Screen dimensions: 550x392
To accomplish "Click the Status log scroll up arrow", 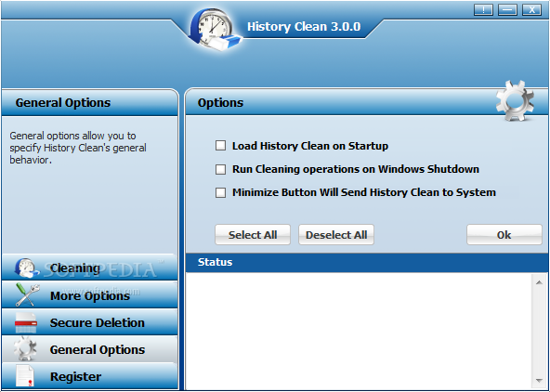I will pyautogui.click(x=539, y=282).
